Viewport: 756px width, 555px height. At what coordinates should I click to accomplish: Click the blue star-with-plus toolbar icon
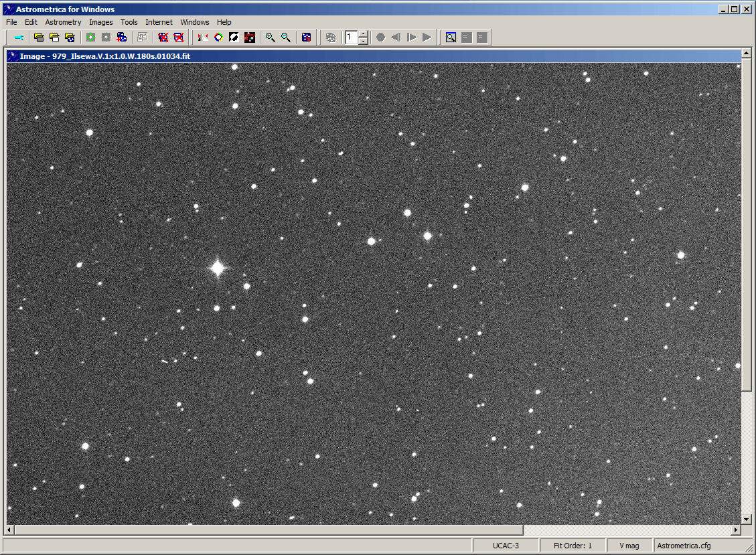click(122, 37)
